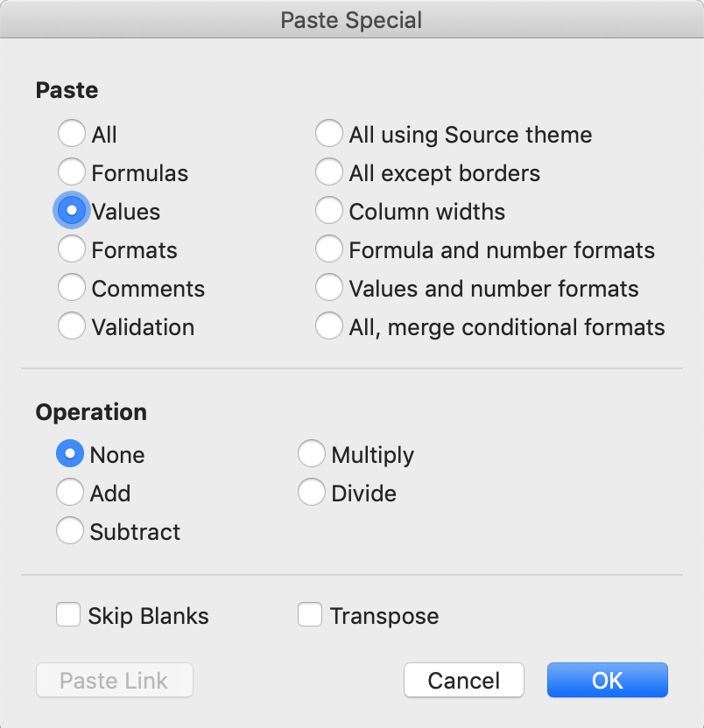The width and height of the screenshot is (704, 728).
Task: Select the All paste option
Action: 72,135
